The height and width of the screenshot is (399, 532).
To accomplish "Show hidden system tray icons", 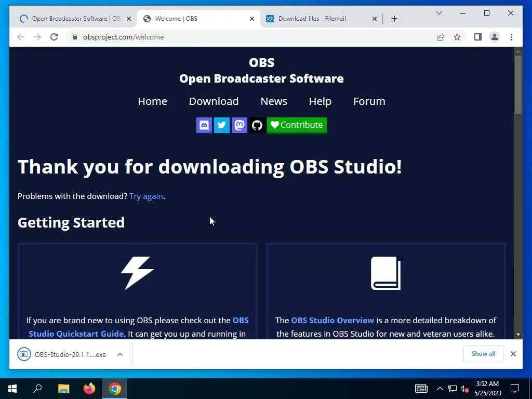I will 440,389.
